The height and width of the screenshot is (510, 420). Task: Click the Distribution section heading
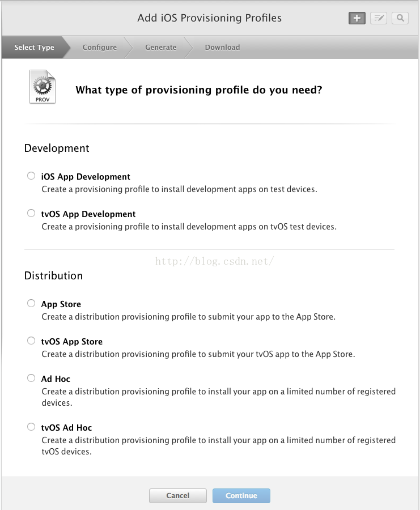53,276
